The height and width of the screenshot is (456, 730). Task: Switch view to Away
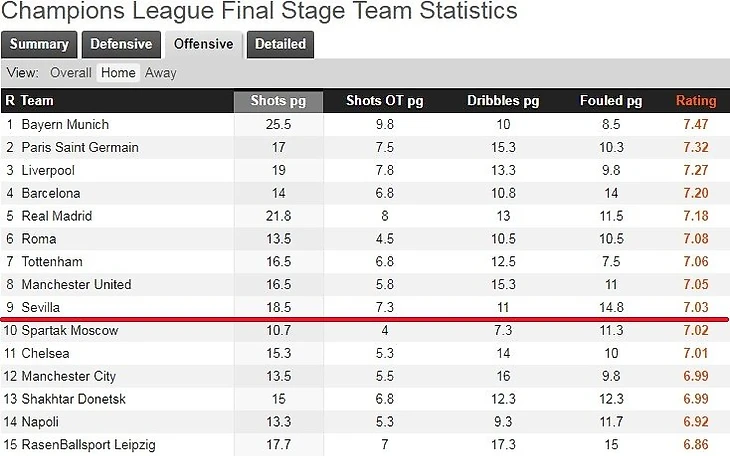161,73
